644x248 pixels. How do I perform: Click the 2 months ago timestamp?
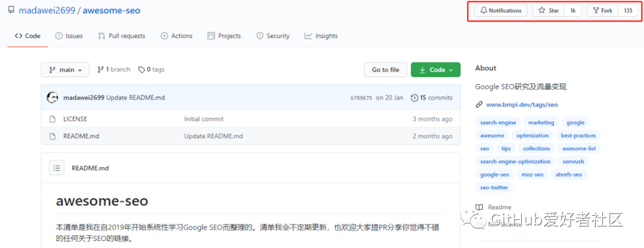click(x=432, y=136)
